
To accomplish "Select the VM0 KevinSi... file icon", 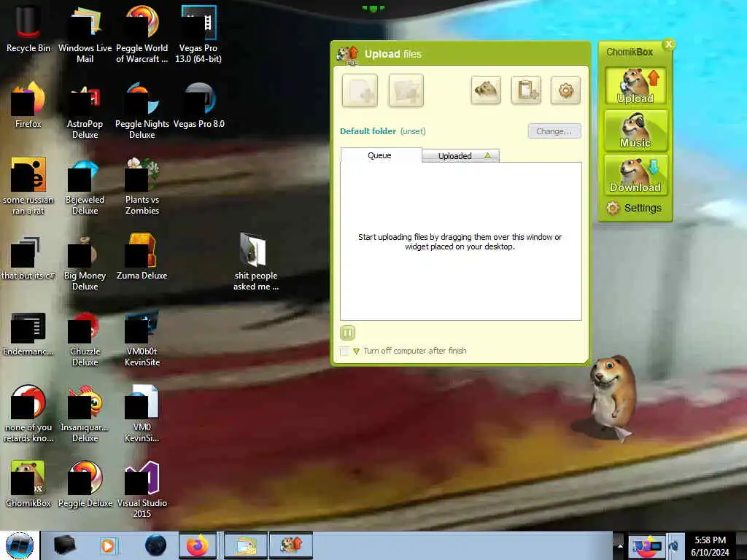I will click(142, 413).
